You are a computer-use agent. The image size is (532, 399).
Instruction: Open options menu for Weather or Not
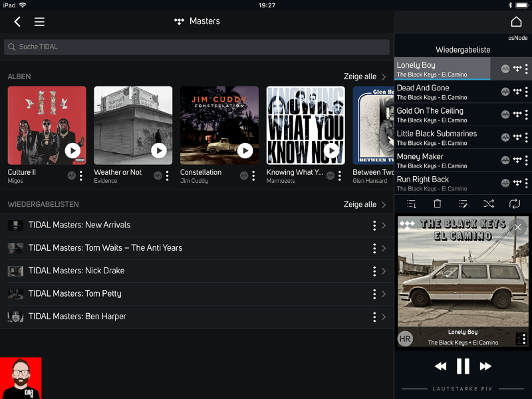point(168,176)
